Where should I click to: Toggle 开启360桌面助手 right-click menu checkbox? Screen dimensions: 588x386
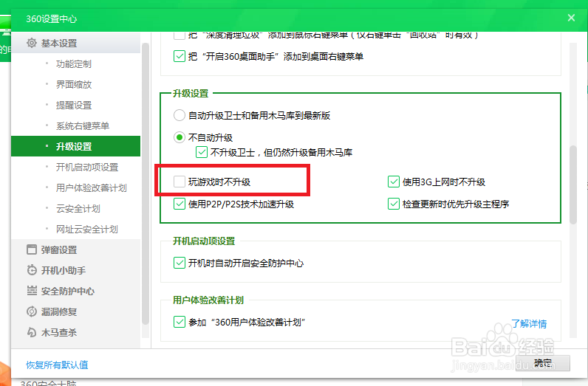[x=180, y=56]
